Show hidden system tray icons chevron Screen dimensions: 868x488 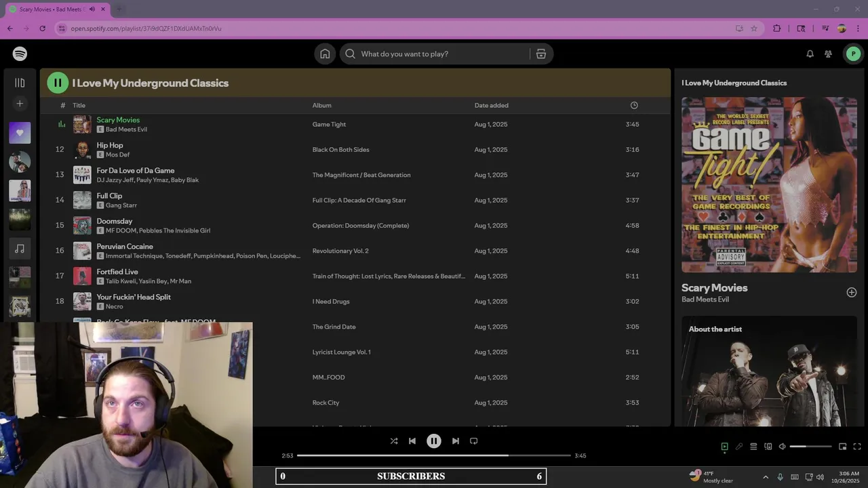[x=766, y=476]
